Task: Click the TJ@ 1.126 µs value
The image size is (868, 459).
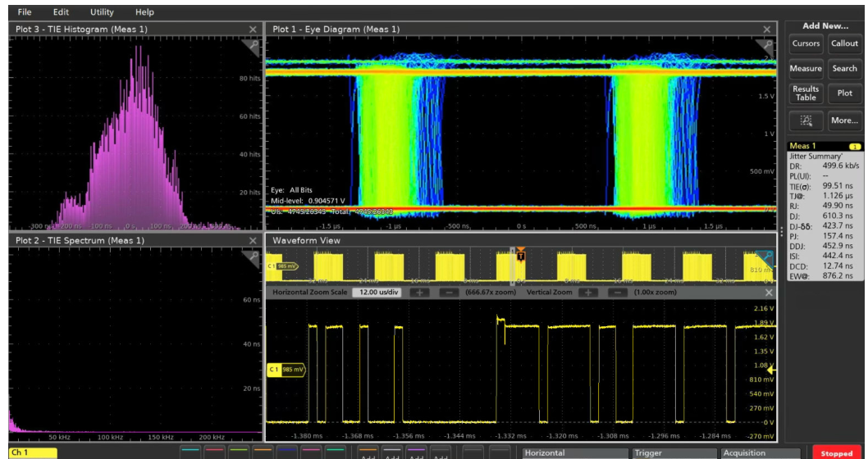Action: tap(838, 197)
